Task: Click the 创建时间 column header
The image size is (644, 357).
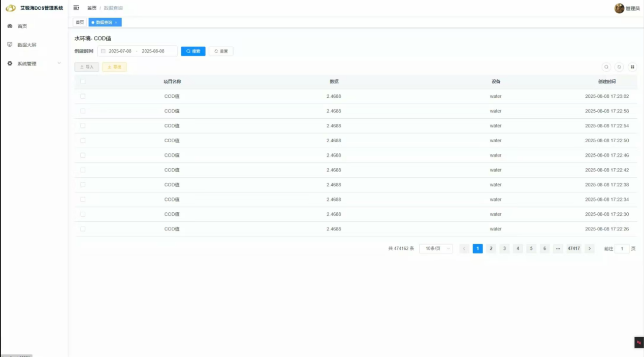Action: click(607, 81)
